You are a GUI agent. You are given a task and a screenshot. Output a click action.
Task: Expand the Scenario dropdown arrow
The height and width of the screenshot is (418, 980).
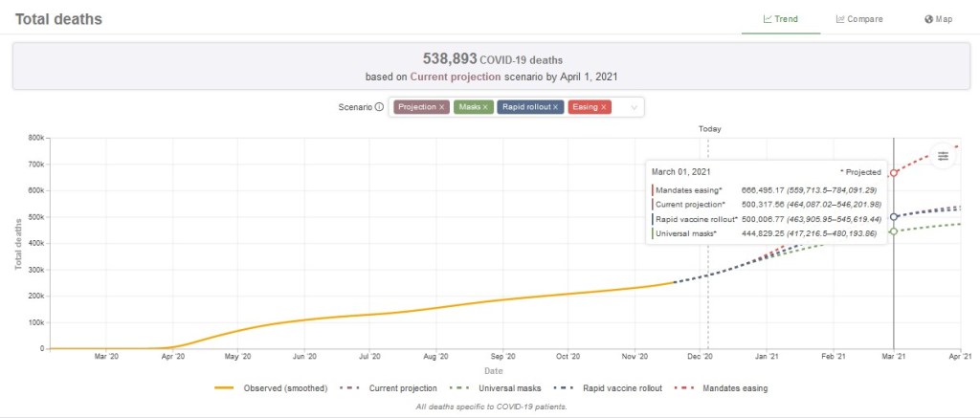tap(634, 107)
